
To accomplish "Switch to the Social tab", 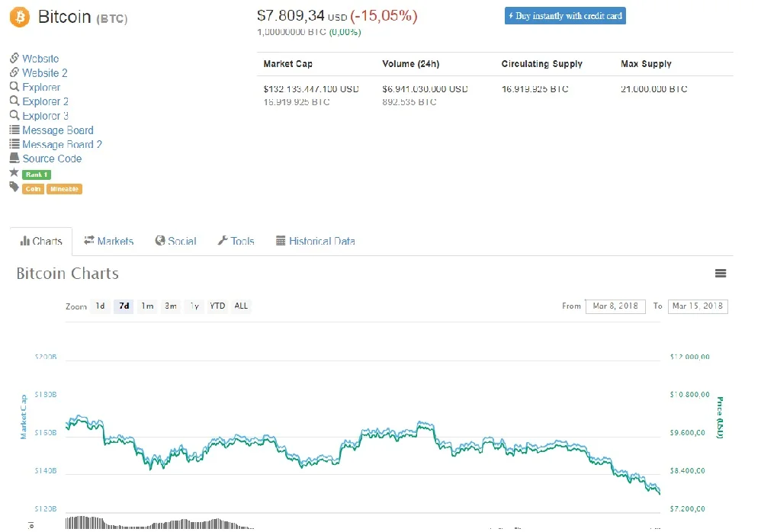I will tap(175, 241).
